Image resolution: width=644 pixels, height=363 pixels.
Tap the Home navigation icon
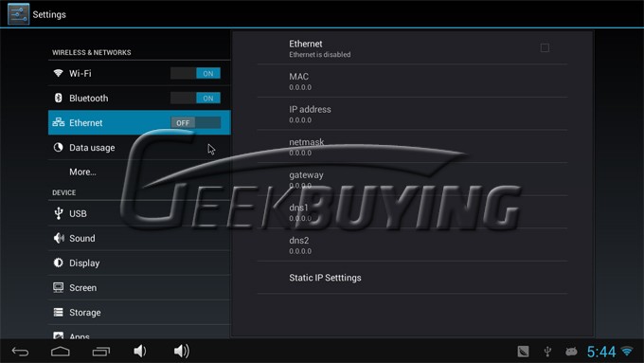[61, 352]
